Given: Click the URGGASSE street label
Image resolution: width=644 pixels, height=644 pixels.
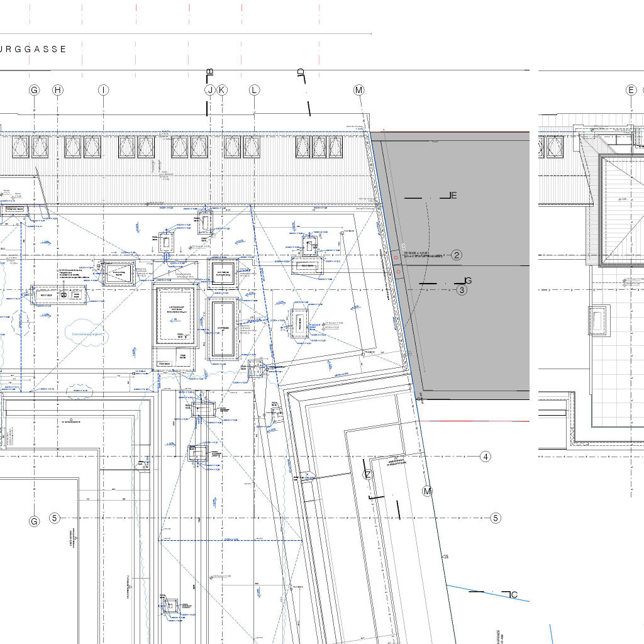Looking at the screenshot, I should point(35,49).
